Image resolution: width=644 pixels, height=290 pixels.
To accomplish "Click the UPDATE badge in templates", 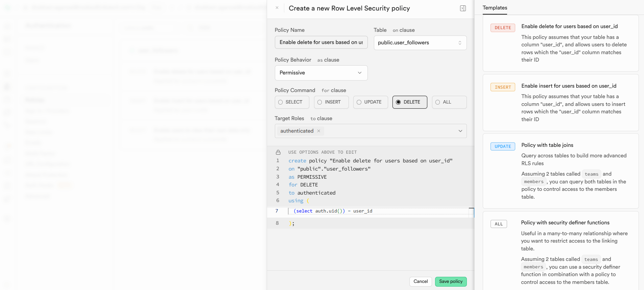I will coord(503,147).
